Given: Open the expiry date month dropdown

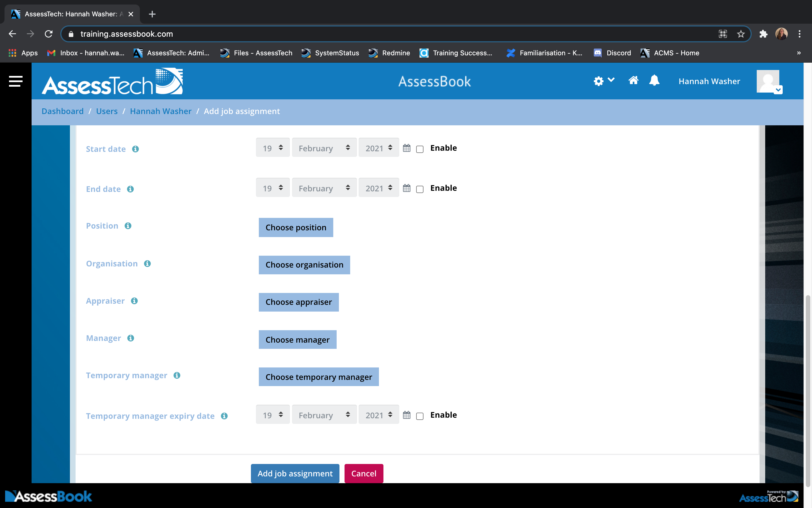Looking at the screenshot, I should (x=324, y=415).
